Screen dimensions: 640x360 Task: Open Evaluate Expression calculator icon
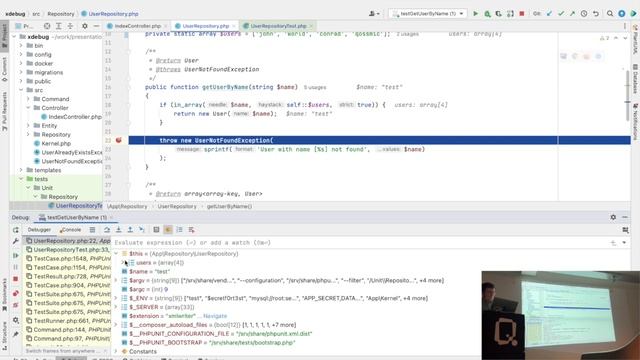click(156, 230)
